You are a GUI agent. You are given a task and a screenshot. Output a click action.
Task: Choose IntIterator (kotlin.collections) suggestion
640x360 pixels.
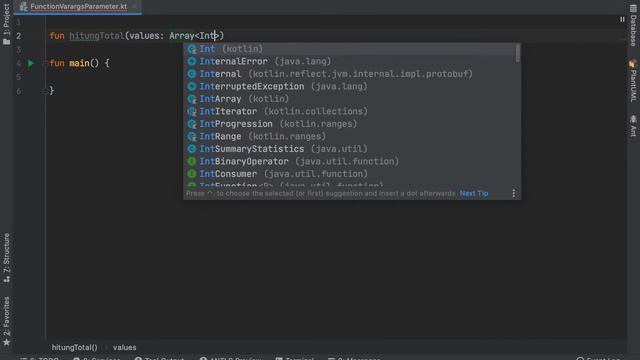click(349, 111)
